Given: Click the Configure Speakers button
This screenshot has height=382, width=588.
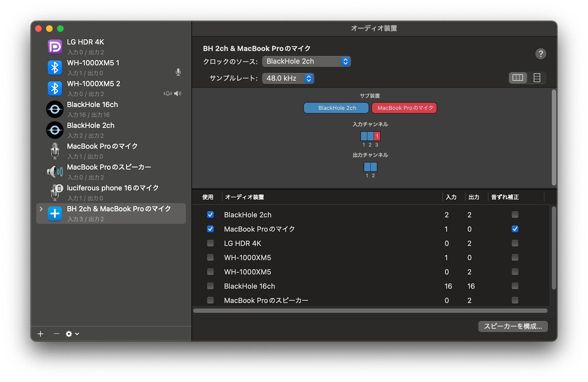Looking at the screenshot, I should click(x=513, y=326).
